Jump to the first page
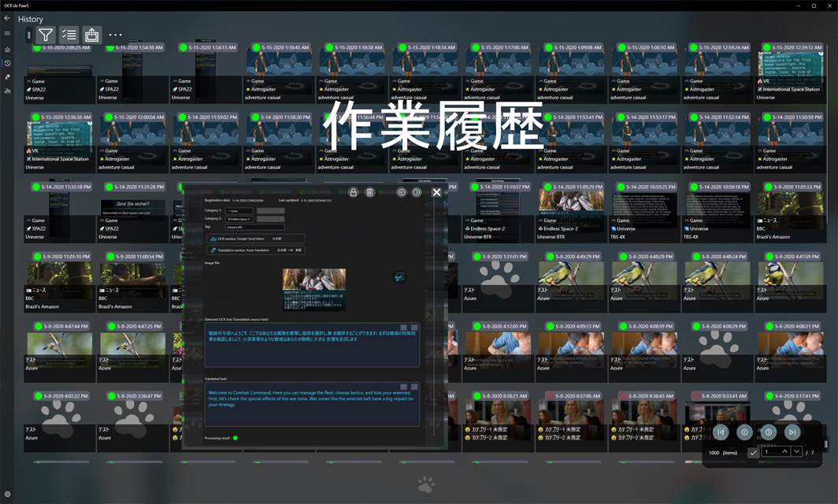This screenshot has width=838, height=504. pos(720,432)
